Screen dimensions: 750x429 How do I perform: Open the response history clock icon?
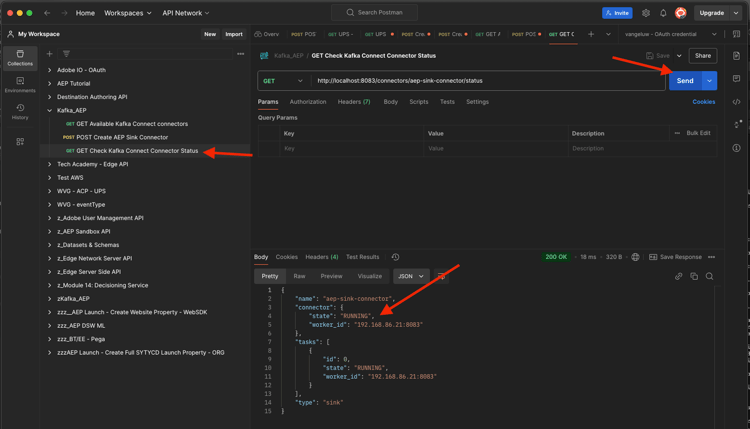(x=395, y=257)
